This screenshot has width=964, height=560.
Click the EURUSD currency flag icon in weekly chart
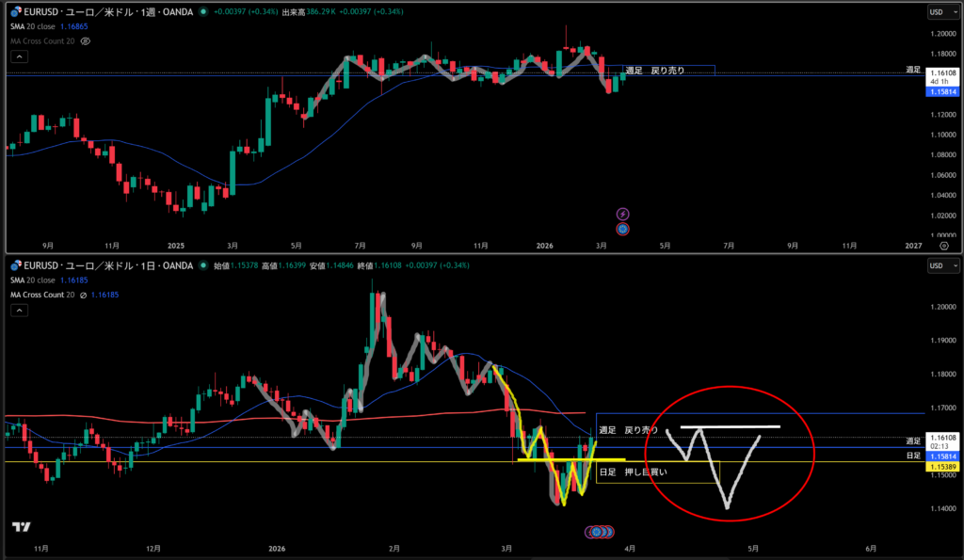[x=15, y=12]
